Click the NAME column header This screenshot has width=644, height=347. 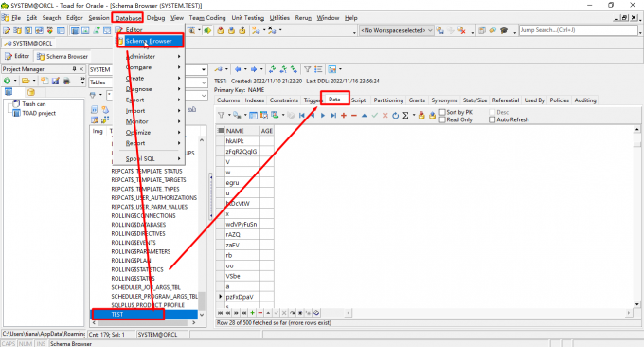pyautogui.click(x=241, y=131)
